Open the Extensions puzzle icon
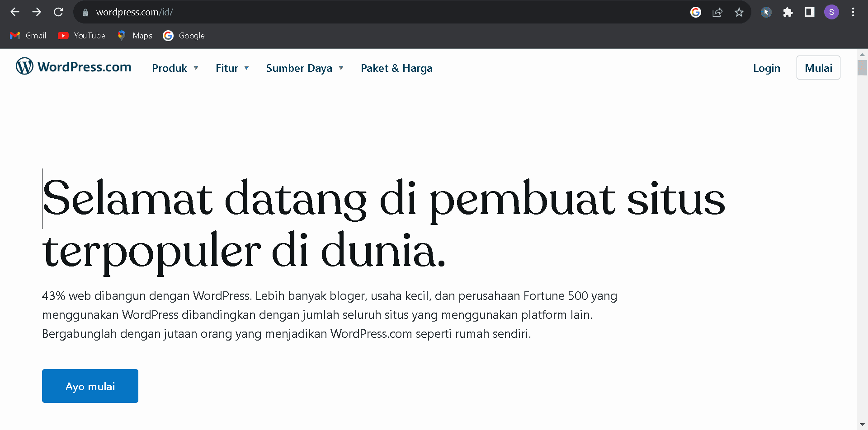868x430 pixels. [788, 12]
